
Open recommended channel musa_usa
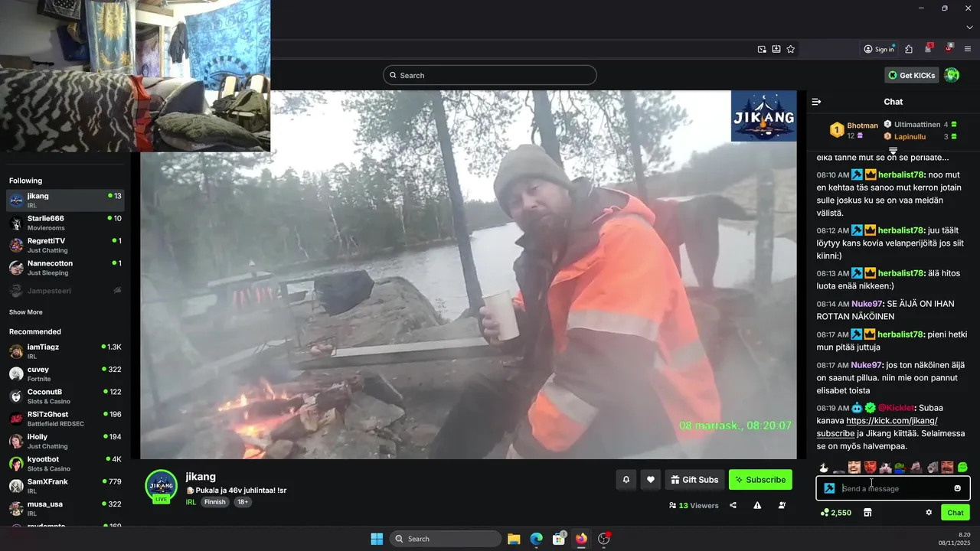click(65, 508)
